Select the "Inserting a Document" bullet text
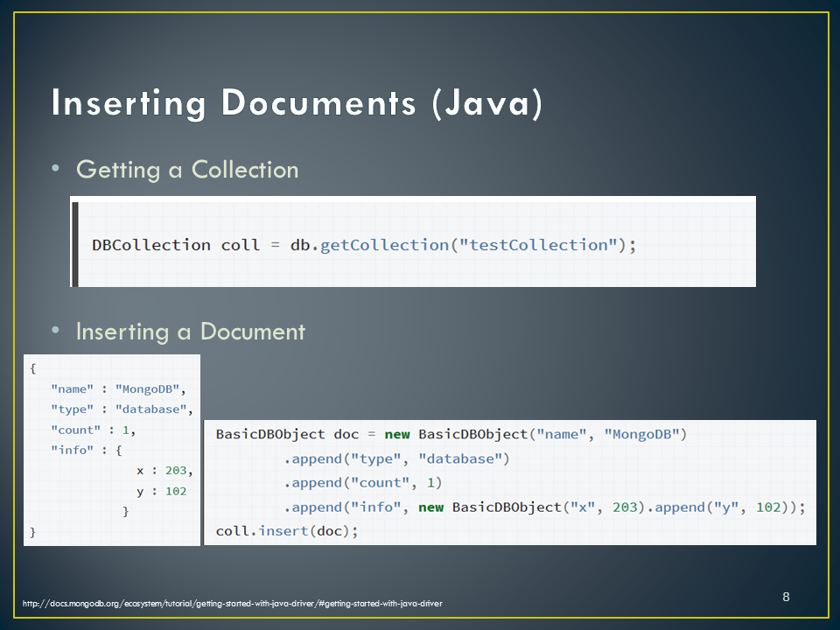Screen dimensions: 840x630 click(190, 332)
